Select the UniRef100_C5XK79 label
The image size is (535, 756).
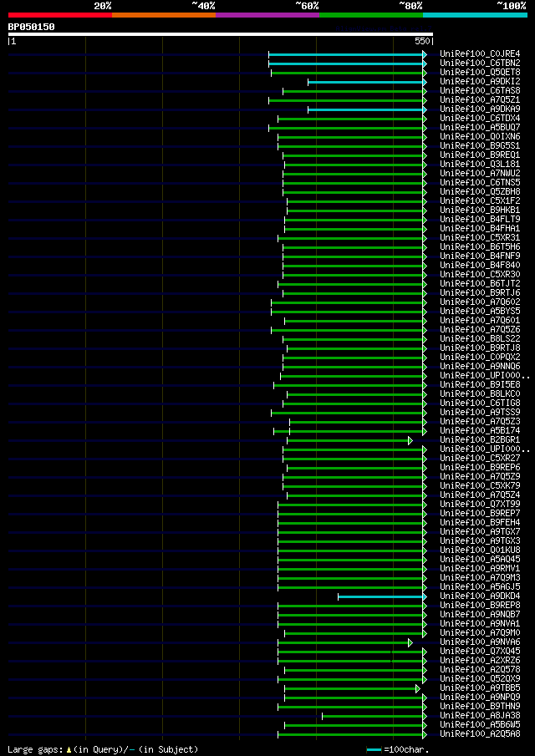[x=480, y=485]
